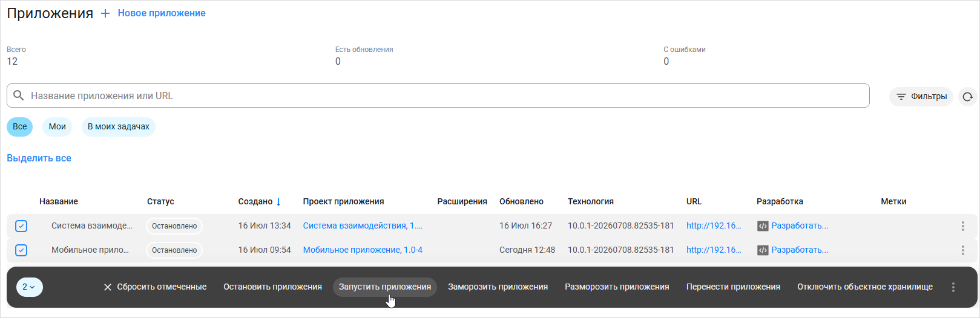Click Остановлено status badge in Мобильное row
Viewport: 980px width, 318px height.
pyautogui.click(x=174, y=250)
